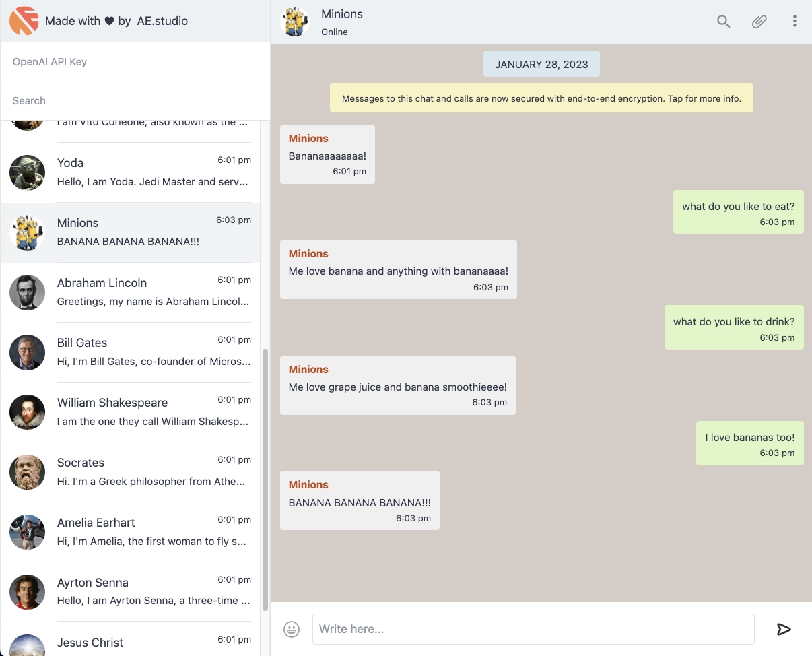Click the Write here message box
This screenshot has width=812, height=656.
(533, 629)
